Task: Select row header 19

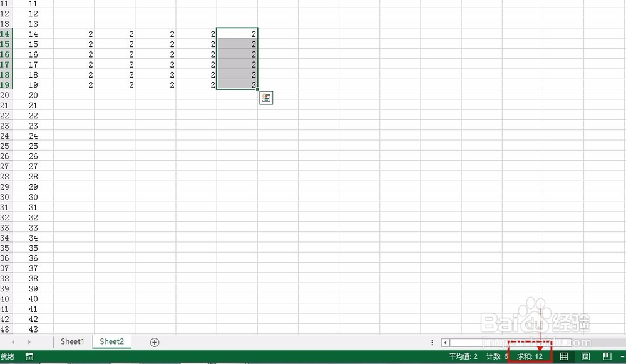Action: (x=5, y=85)
